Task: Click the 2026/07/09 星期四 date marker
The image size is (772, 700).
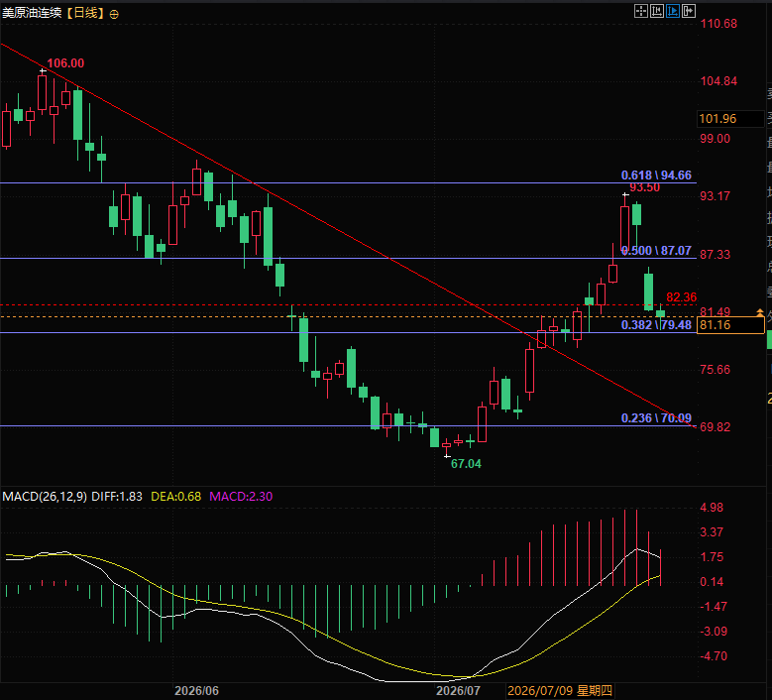Action: click(x=560, y=691)
